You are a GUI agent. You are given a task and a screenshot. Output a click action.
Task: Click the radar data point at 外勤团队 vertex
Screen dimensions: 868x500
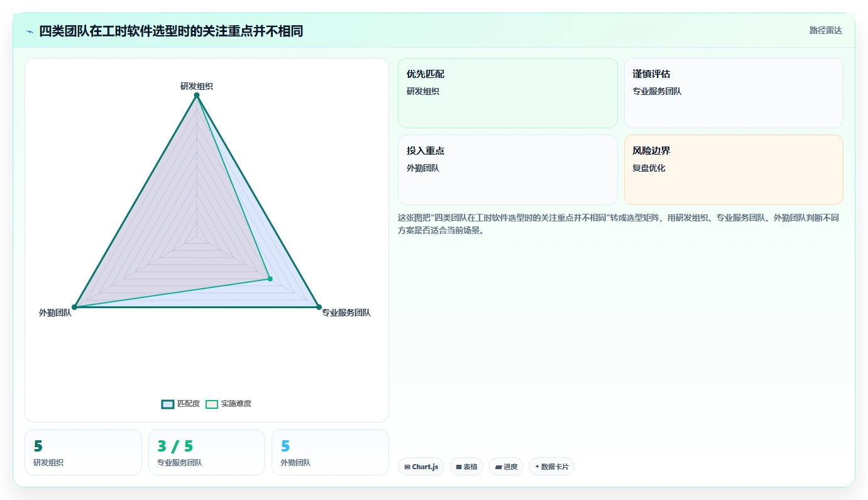(74, 307)
